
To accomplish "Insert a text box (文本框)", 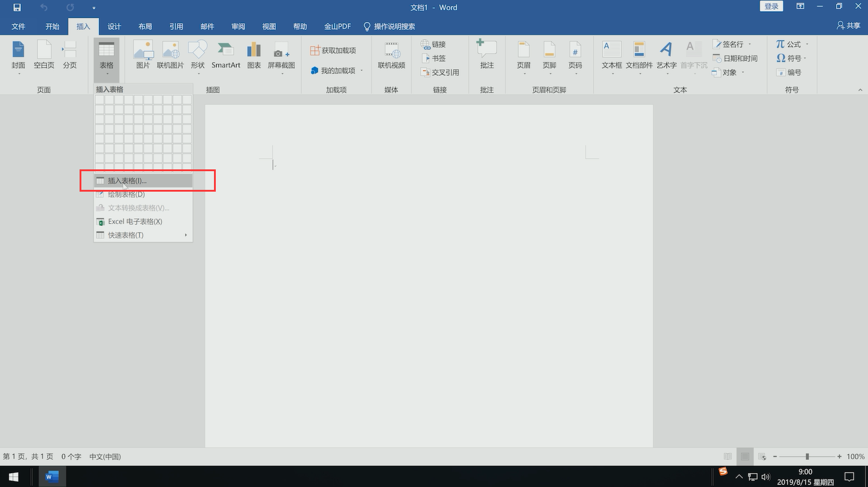I will [612, 57].
